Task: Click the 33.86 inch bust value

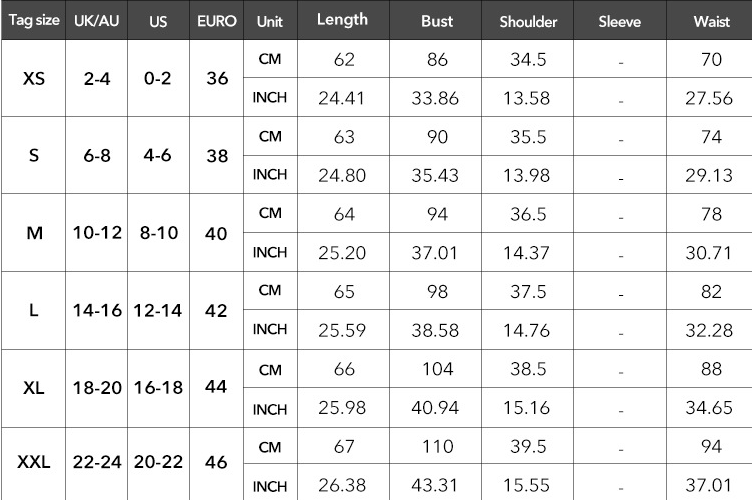Action: 436,98
